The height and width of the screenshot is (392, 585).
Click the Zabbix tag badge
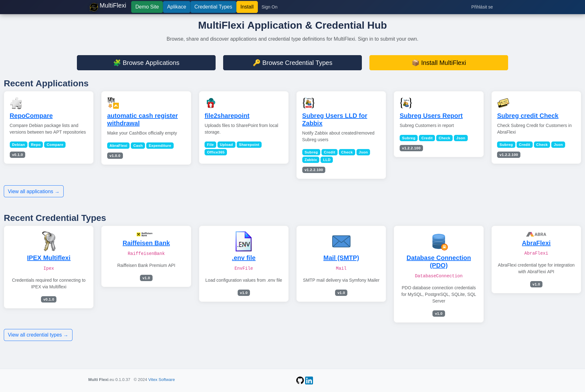(x=311, y=160)
